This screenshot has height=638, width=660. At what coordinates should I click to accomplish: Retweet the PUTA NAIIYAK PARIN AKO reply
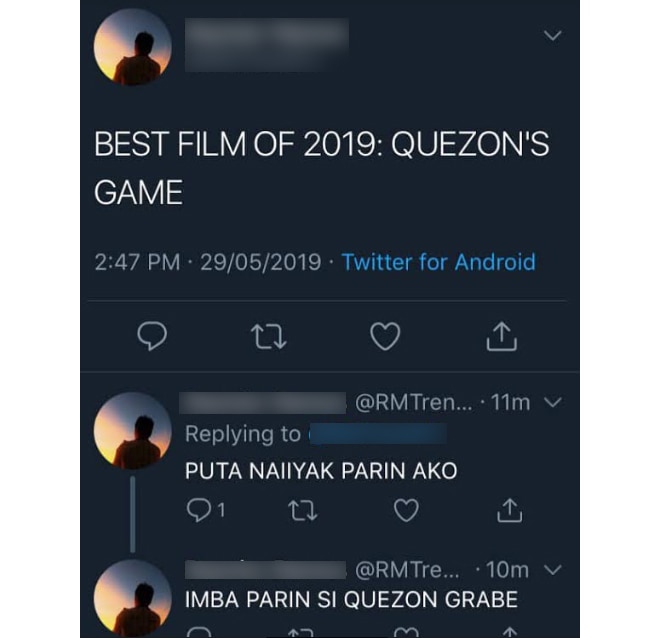tap(303, 510)
